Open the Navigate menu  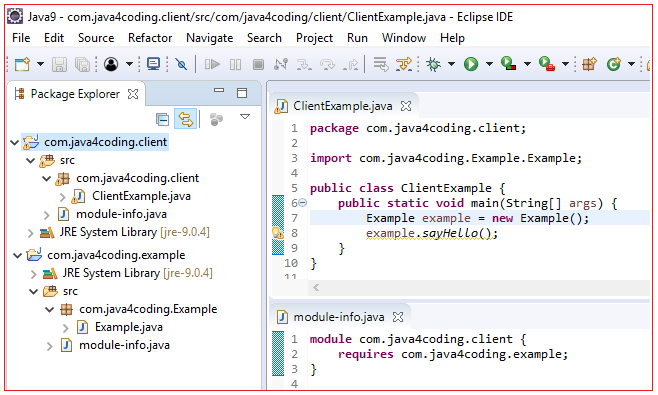pyautogui.click(x=209, y=38)
